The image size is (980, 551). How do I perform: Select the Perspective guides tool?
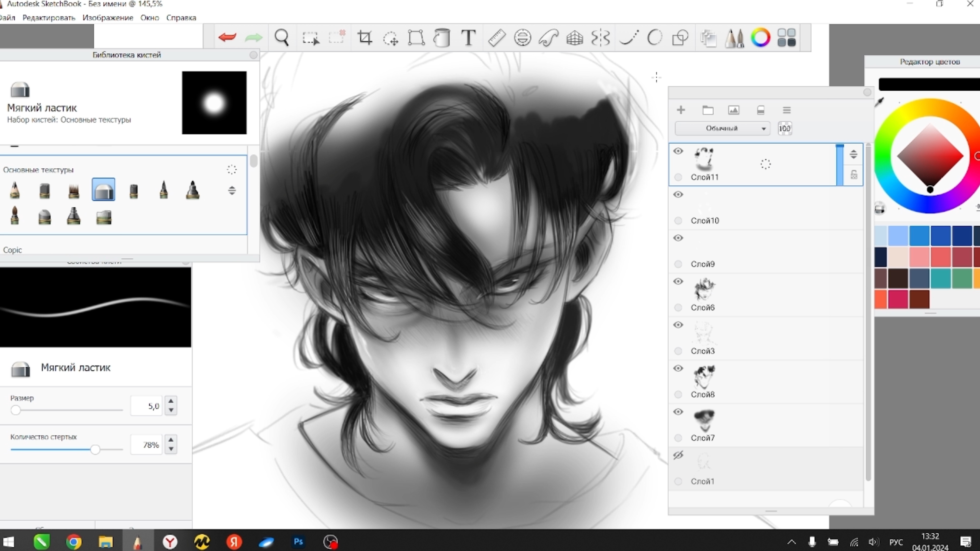[x=574, y=37]
